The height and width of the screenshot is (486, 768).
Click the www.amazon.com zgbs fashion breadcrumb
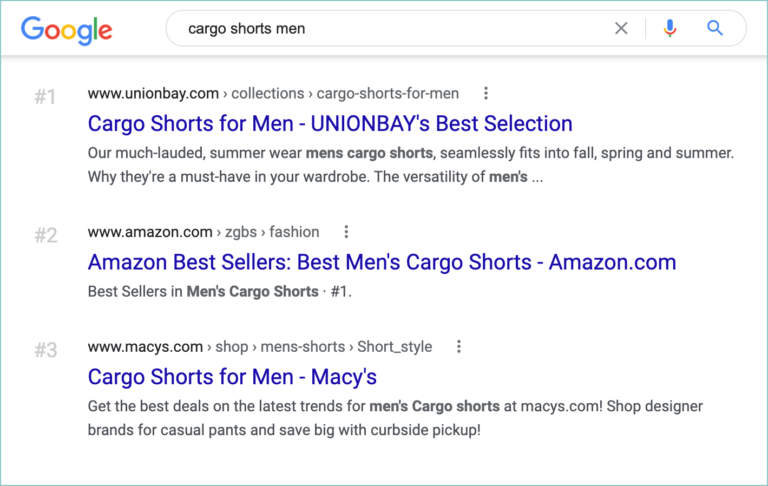(x=203, y=232)
